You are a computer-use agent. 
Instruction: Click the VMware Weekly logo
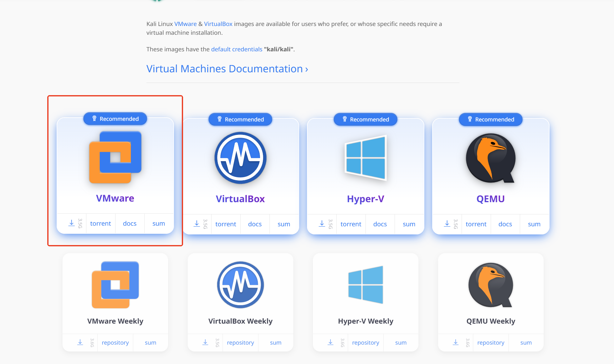coord(115,285)
